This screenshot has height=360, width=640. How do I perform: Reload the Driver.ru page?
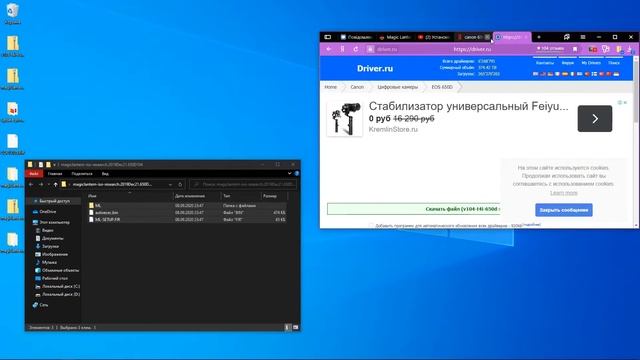(x=356, y=49)
